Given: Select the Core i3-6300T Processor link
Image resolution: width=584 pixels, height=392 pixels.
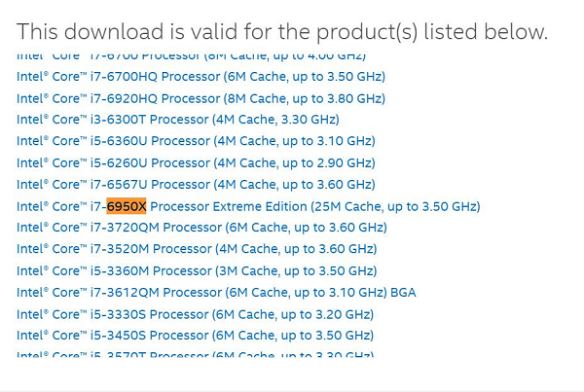Looking at the screenshot, I should tap(178, 120).
